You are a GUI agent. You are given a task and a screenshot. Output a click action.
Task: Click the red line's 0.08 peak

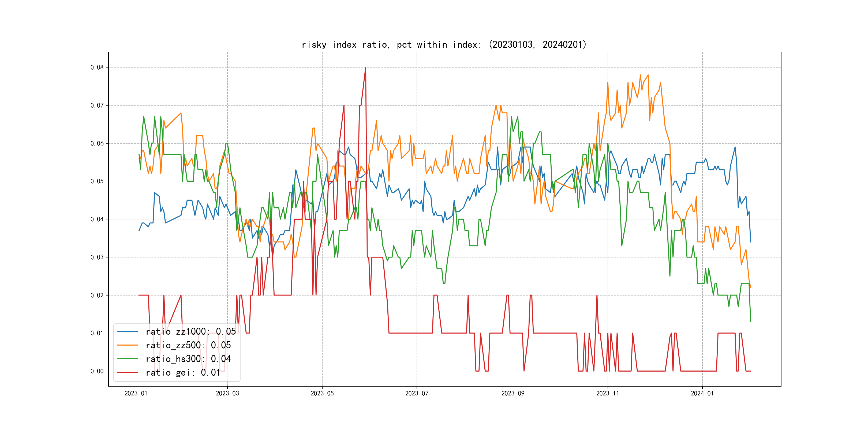click(366, 68)
